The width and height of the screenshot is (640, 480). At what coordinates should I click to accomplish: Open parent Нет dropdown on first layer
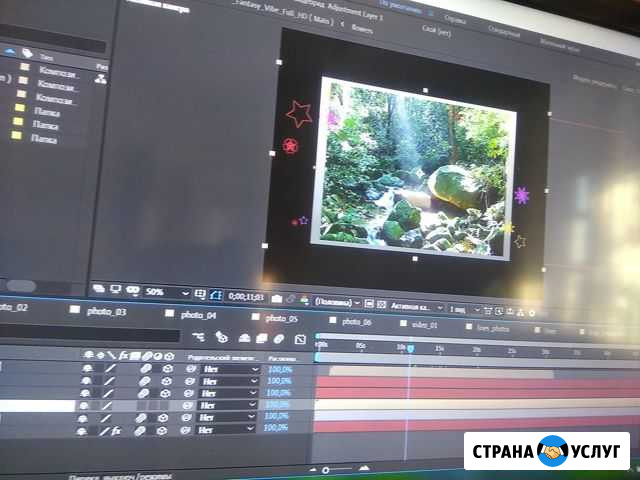point(230,370)
